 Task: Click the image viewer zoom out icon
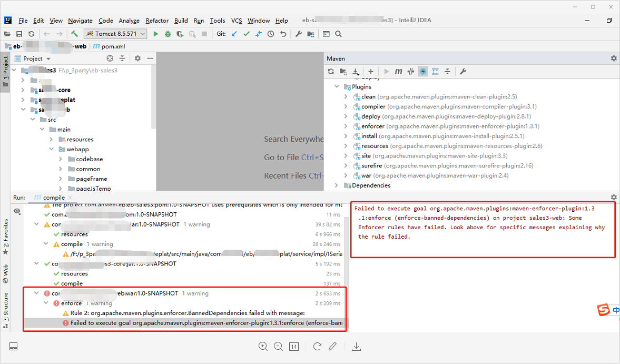point(278,347)
